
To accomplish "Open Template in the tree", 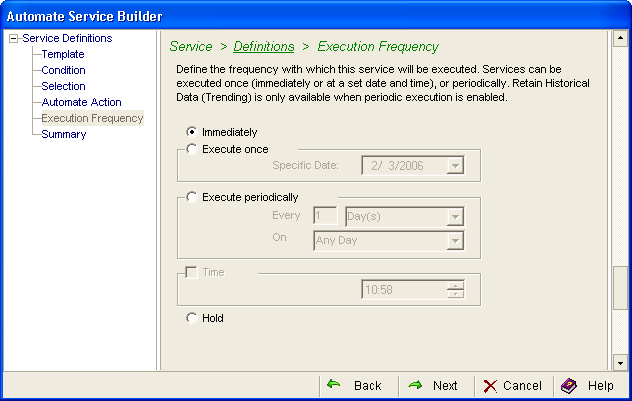I will [x=63, y=54].
